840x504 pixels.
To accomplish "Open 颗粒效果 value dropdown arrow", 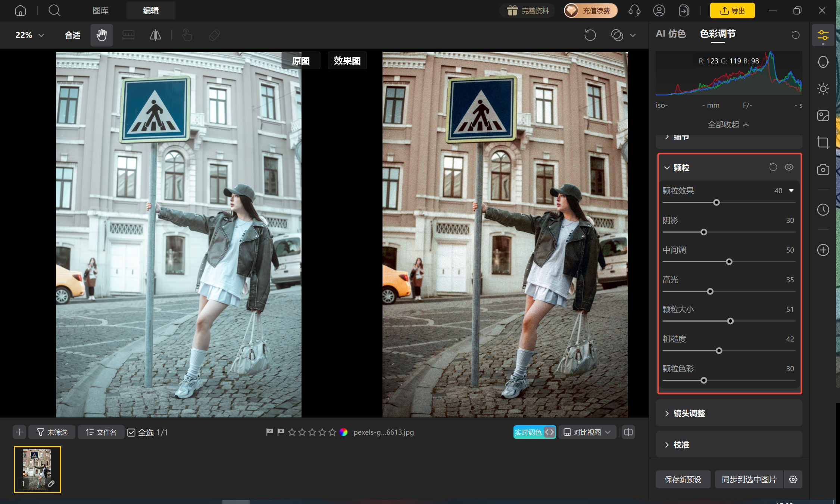I will click(791, 191).
